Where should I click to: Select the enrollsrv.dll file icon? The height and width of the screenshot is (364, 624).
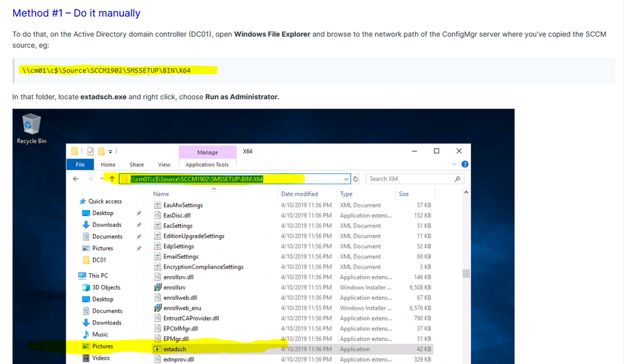[158, 277]
